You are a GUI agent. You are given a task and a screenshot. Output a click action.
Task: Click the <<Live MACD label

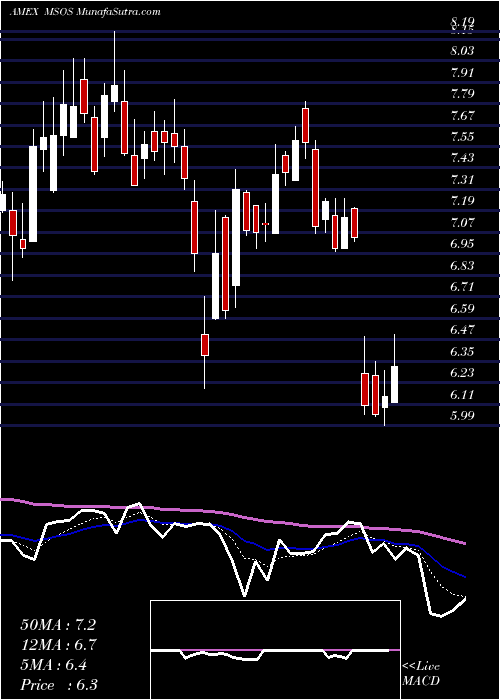(421, 674)
